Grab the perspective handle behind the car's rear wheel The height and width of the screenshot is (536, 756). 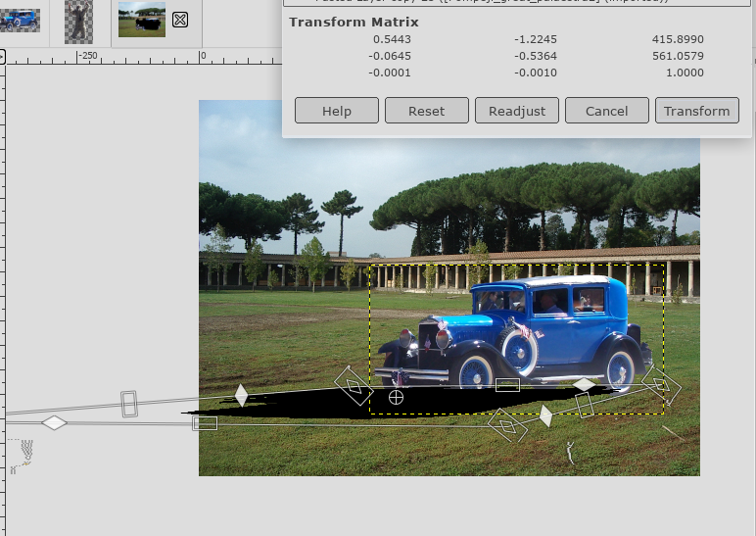(662, 385)
